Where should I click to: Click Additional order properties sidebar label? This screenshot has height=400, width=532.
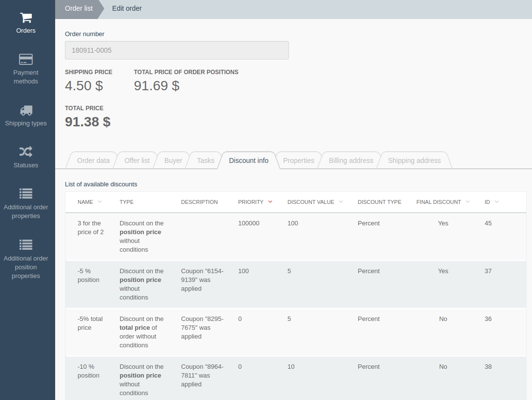[26, 212]
